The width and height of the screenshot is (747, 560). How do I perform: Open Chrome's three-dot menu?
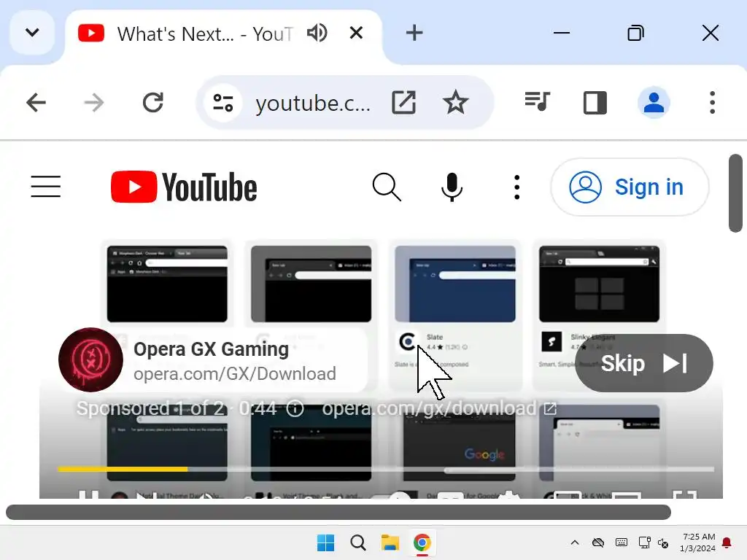click(x=712, y=102)
